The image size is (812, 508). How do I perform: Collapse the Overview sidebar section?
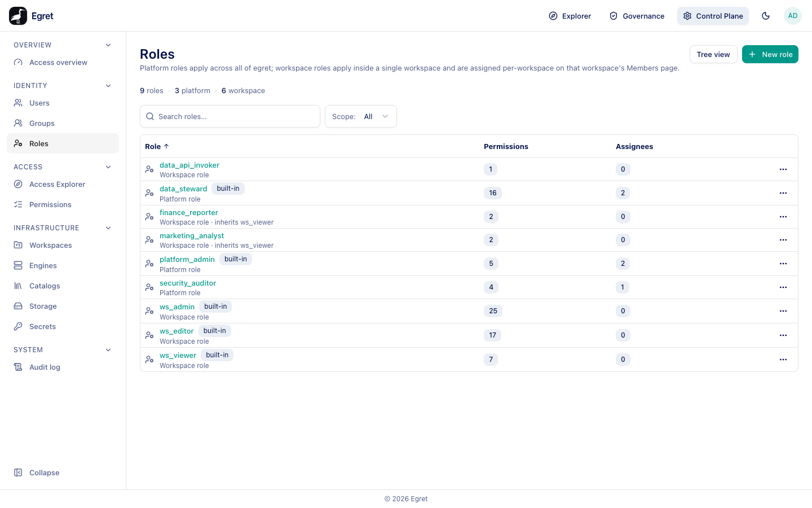(108, 45)
